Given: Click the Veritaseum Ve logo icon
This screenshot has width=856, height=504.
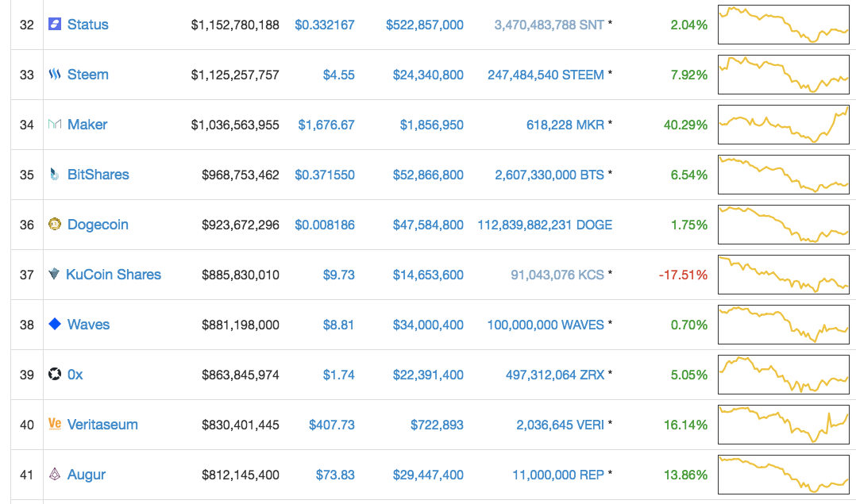Looking at the screenshot, I should 55,424.
